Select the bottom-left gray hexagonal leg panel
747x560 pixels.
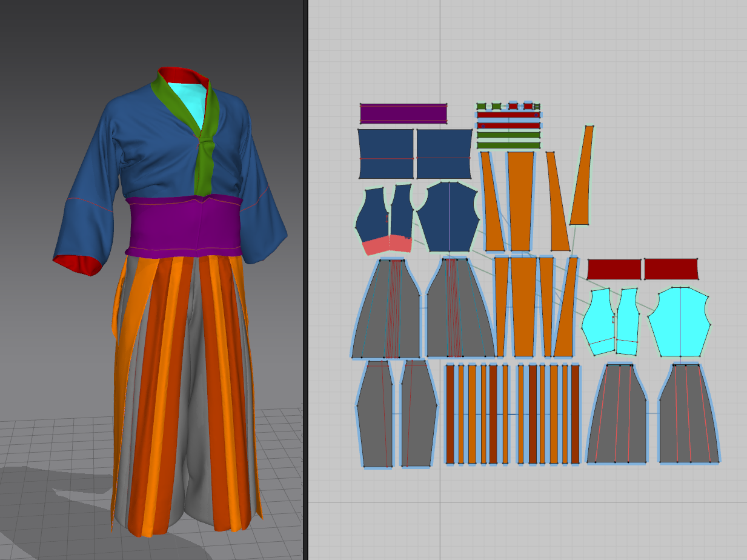[375, 414]
